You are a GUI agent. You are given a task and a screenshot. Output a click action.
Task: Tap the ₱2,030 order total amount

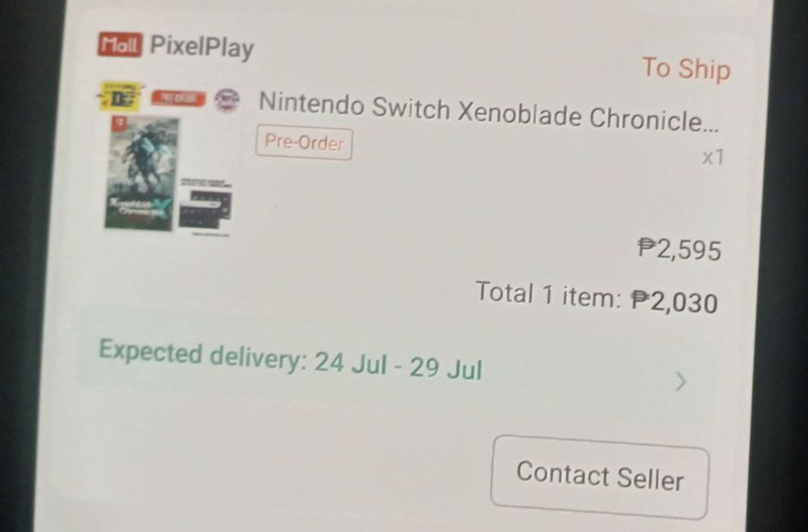click(675, 302)
